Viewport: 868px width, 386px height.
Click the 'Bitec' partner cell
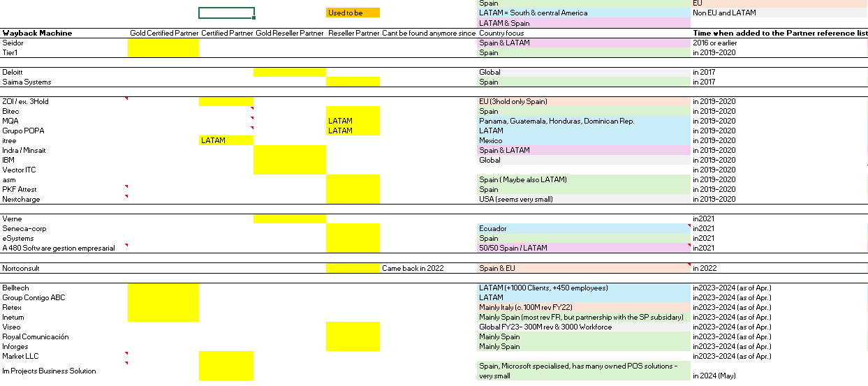pyautogui.click(x=64, y=111)
